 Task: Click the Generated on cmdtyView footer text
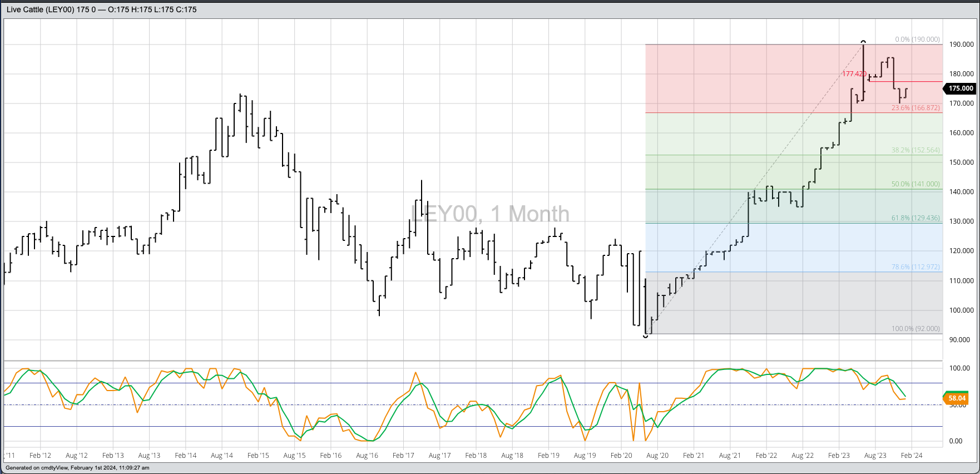(x=77, y=468)
